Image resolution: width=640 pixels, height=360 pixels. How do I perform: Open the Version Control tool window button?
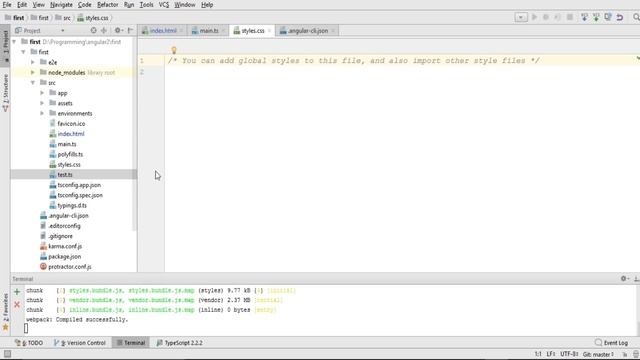80,342
